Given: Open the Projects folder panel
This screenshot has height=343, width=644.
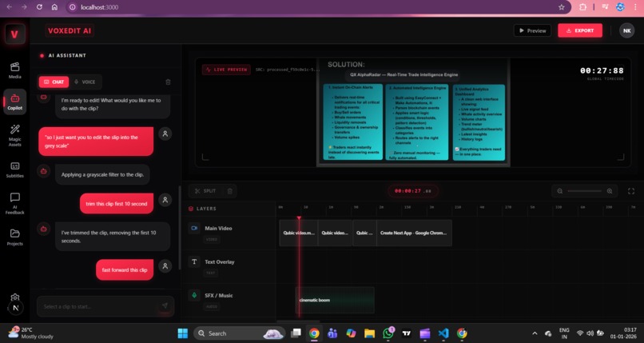Looking at the screenshot, I should (15, 237).
